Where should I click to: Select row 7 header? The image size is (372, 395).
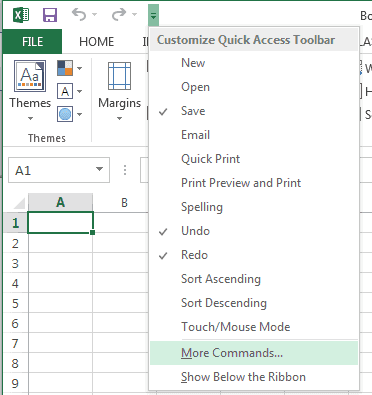[x=15, y=343]
